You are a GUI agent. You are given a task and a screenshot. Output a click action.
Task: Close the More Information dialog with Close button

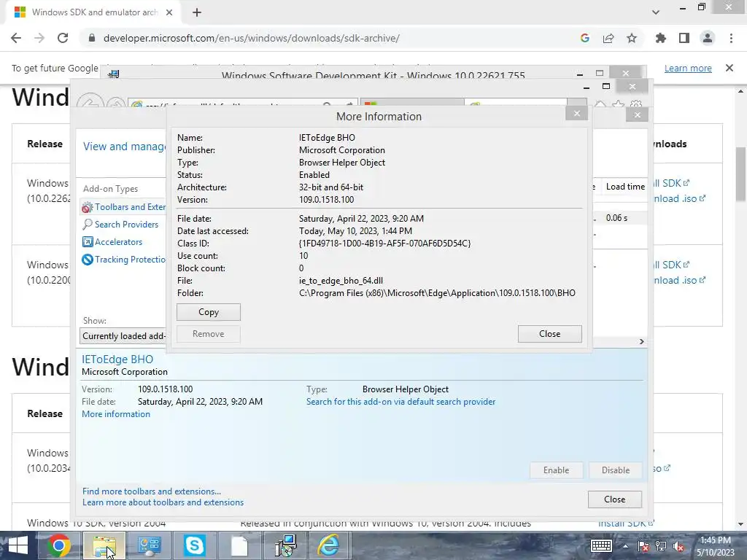click(550, 334)
